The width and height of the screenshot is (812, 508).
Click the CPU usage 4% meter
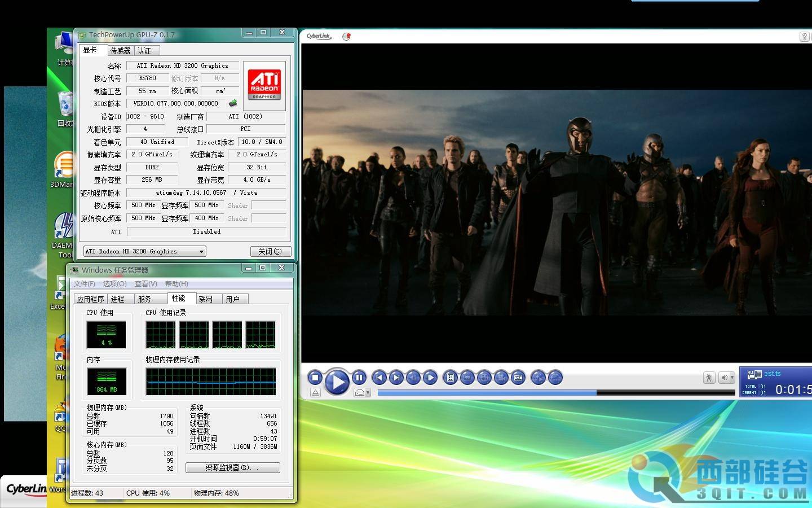point(106,334)
